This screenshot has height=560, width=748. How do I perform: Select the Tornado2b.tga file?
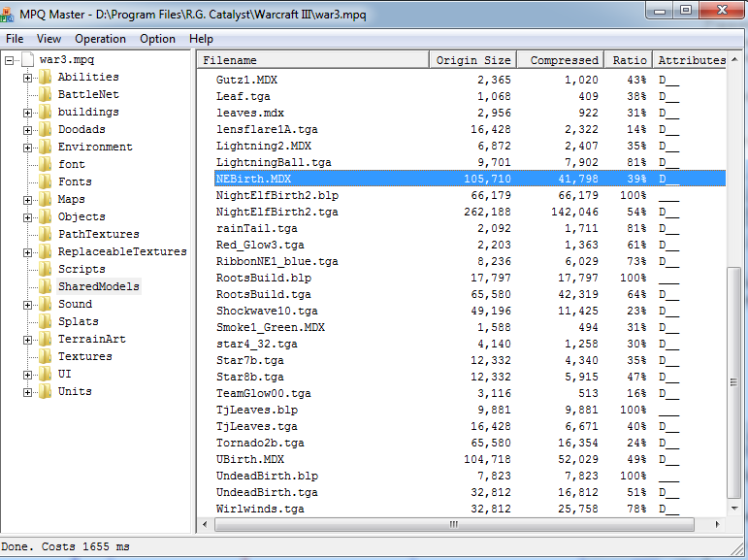click(260, 443)
